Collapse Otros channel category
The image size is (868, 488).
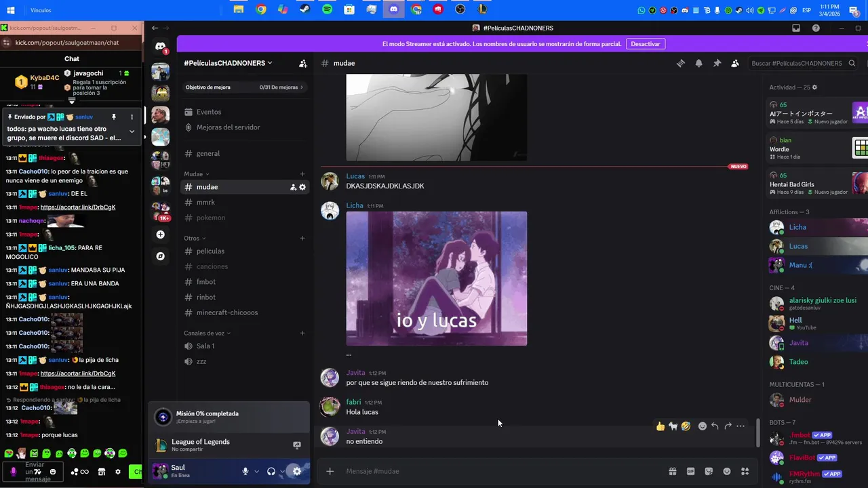click(195, 239)
